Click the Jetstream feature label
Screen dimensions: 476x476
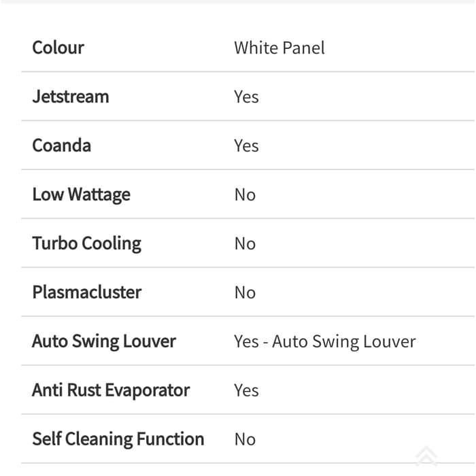coord(70,97)
